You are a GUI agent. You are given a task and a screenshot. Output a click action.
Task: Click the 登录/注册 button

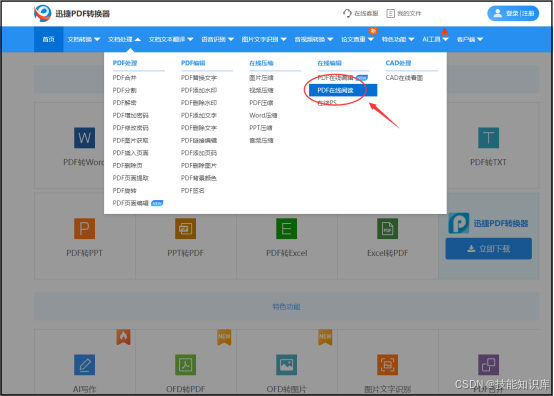pos(513,13)
